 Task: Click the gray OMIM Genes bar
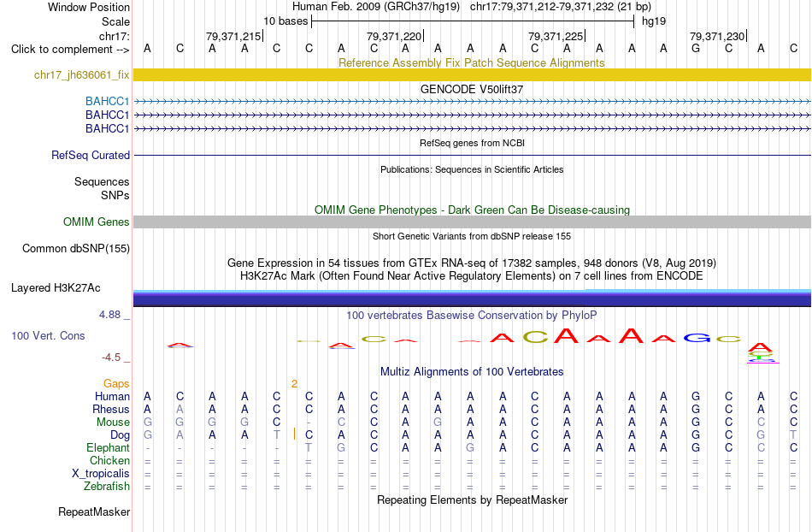click(x=472, y=222)
